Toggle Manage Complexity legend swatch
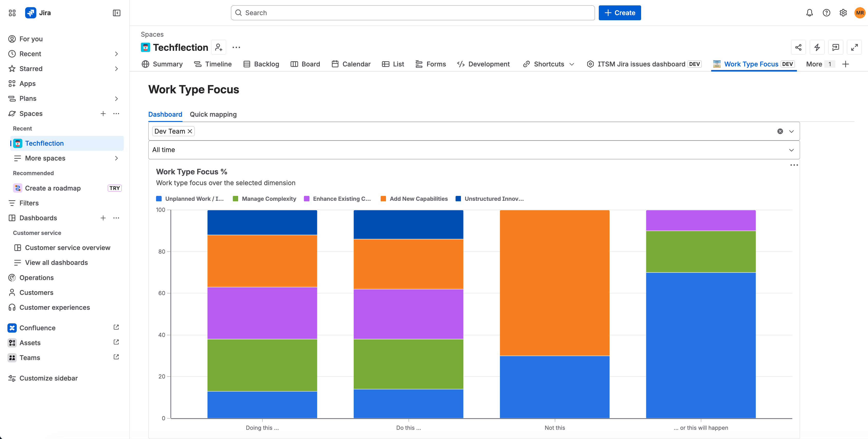868x439 pixels. [236, 199]
